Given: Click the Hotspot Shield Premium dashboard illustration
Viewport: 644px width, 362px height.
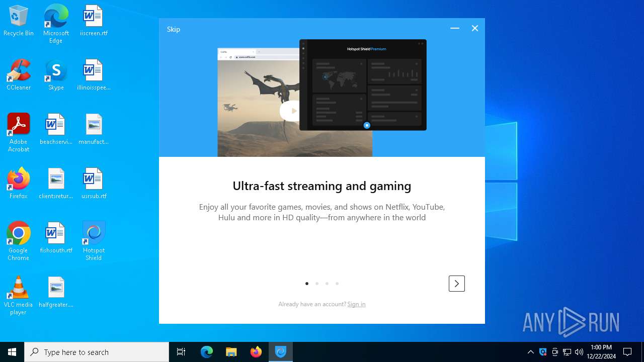Looking at the screenshot, I should click(363, 85).
